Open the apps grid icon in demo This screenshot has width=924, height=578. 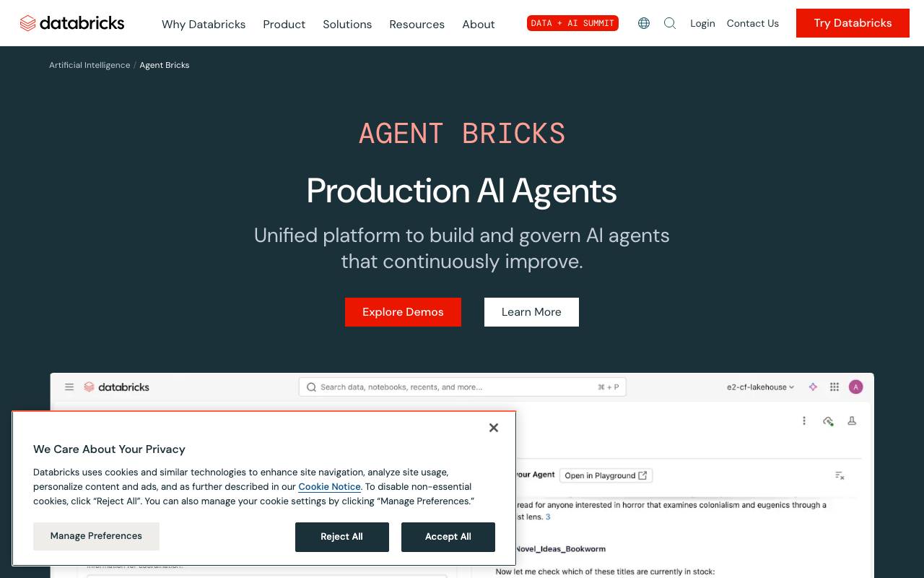(x=834, y=387)
